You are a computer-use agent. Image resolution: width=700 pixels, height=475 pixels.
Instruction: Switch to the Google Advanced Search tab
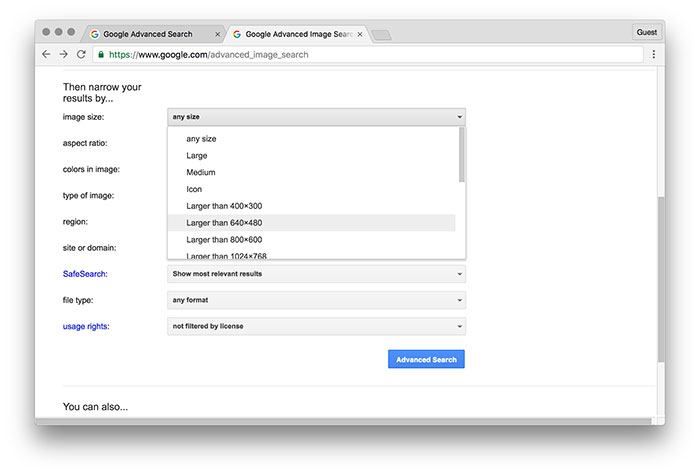point(150,33)
